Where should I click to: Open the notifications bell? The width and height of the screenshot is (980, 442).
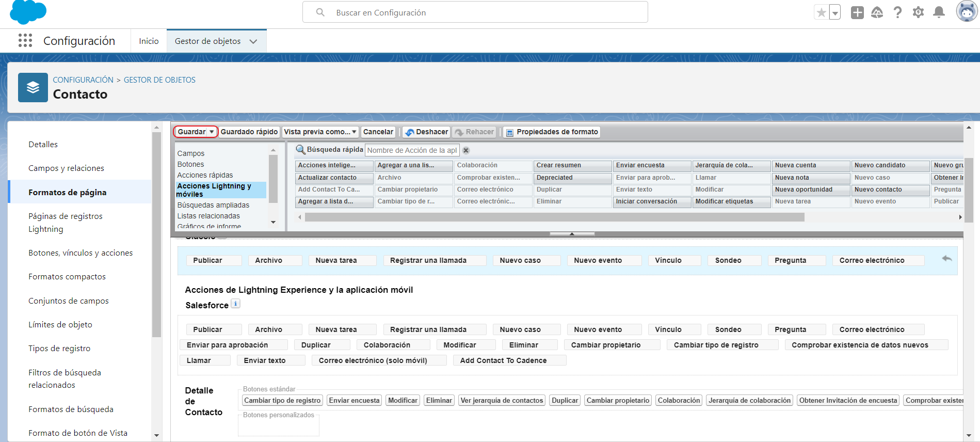pyautogui.click(x=939, y=12)
